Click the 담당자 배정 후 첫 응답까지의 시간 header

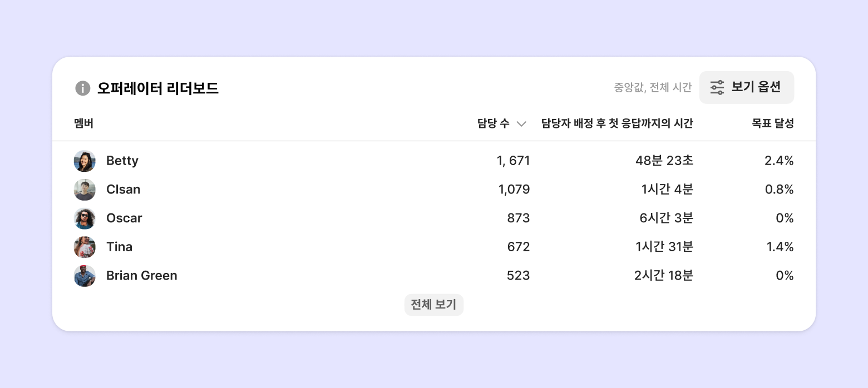coord(617,123)
